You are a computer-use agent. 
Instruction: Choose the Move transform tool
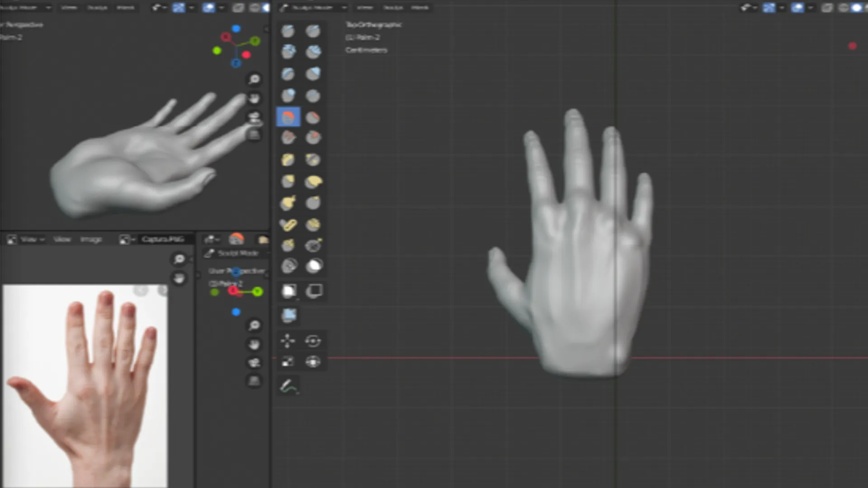(x=288, y=341)
